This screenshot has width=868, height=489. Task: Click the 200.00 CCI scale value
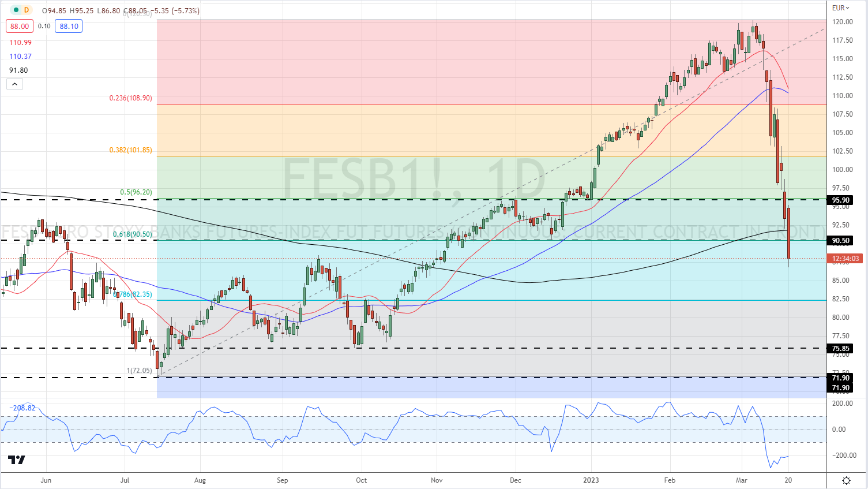(x=843, y=404)
